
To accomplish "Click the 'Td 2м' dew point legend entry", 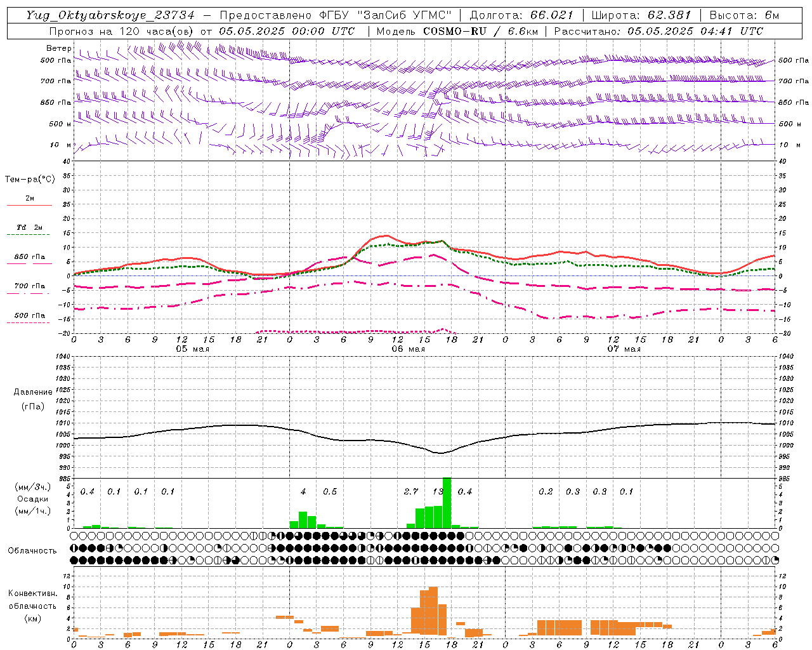I will pyautogui.click(x=30, y=227).
